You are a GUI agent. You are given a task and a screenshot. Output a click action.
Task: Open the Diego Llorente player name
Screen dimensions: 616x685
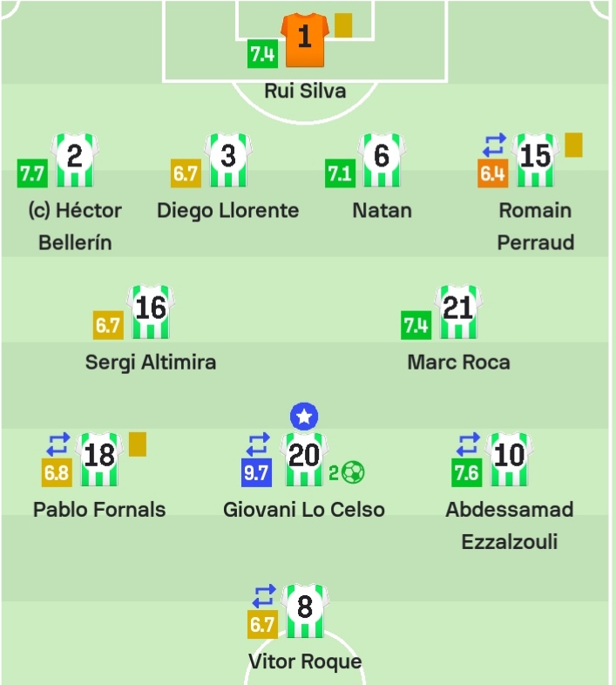click(x=227, y=211)
